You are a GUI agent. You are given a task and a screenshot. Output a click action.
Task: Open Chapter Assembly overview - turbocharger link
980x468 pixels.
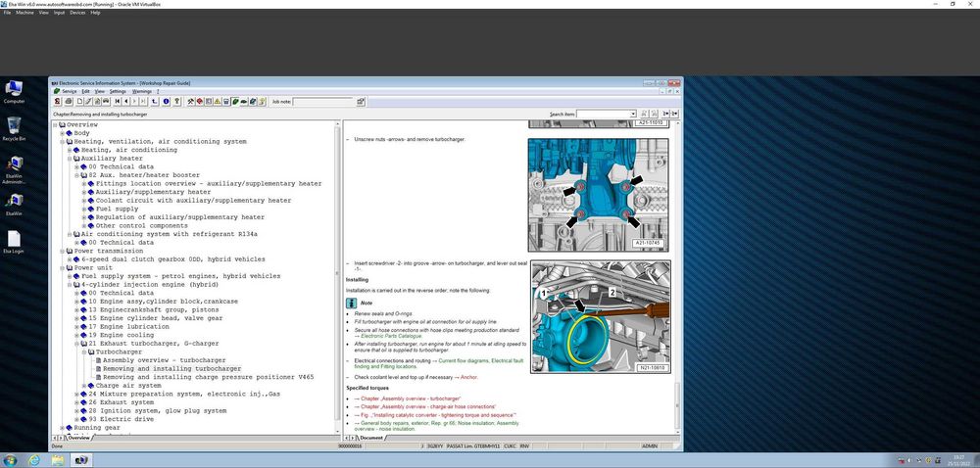pyautogui.click(x=411, y=398)
